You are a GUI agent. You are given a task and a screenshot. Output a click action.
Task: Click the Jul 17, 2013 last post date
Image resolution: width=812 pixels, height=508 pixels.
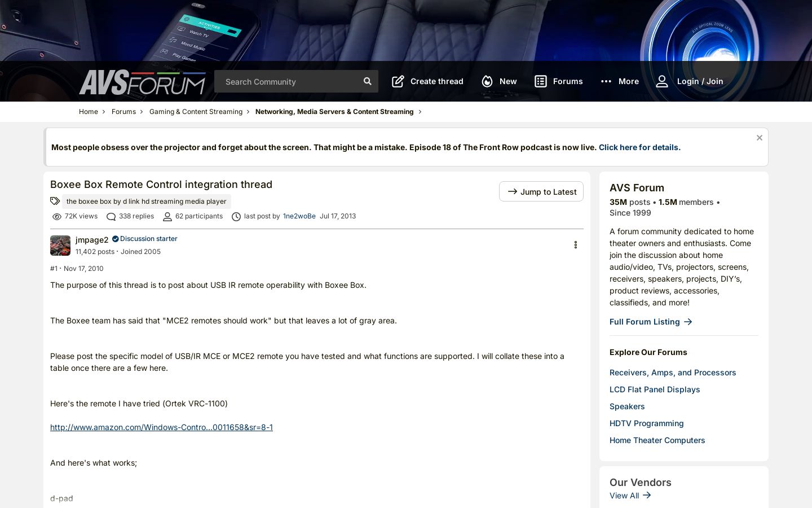(338, 216)
